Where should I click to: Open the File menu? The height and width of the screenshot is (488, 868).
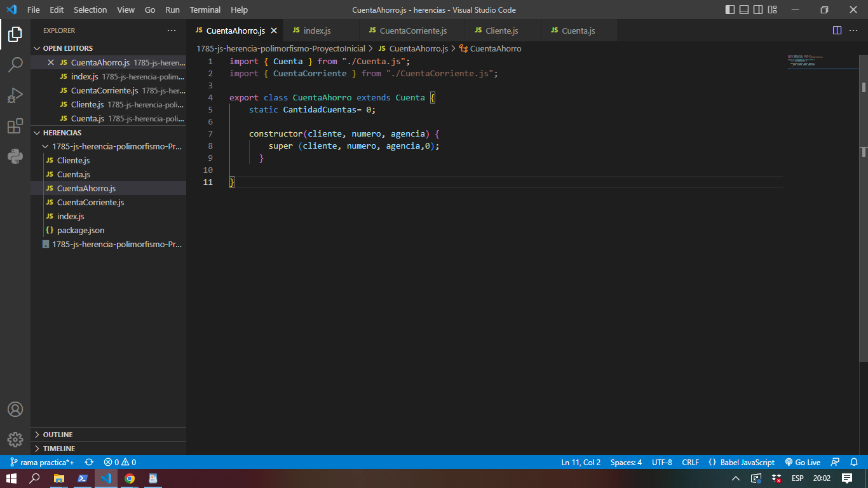point(34,10)
